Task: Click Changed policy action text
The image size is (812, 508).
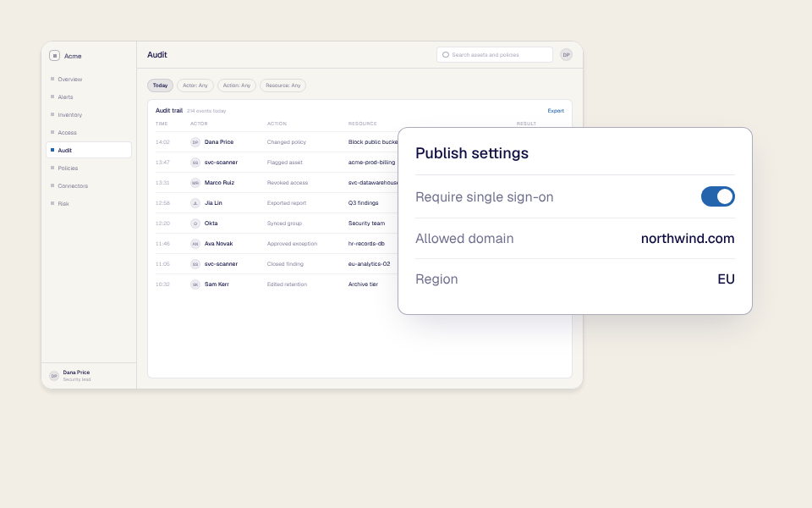Action: click(x=287, y=142)
